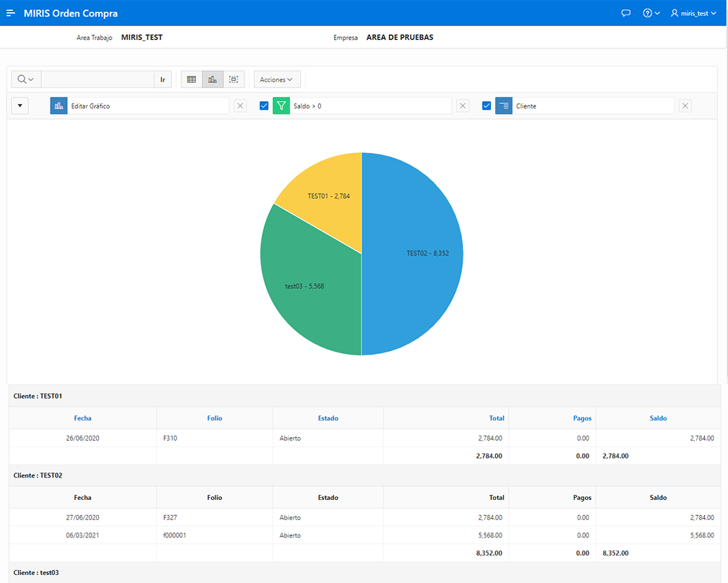The image size is (728, 583).
Task: Open the hamburger navigation menu
Action: [11, 13]
